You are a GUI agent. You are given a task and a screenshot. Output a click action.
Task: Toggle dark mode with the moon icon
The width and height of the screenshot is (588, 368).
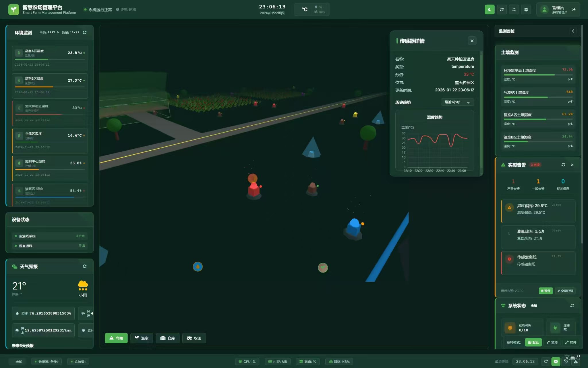[x=490, y=9]
